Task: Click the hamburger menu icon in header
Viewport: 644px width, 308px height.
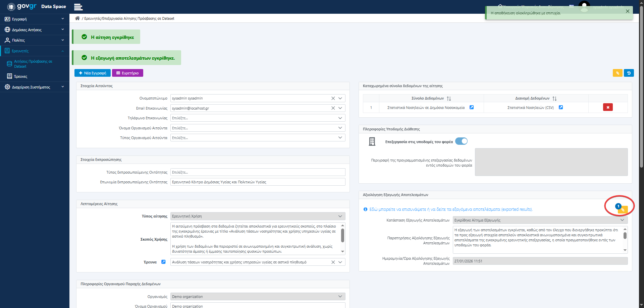Action: tap(78, 7)
